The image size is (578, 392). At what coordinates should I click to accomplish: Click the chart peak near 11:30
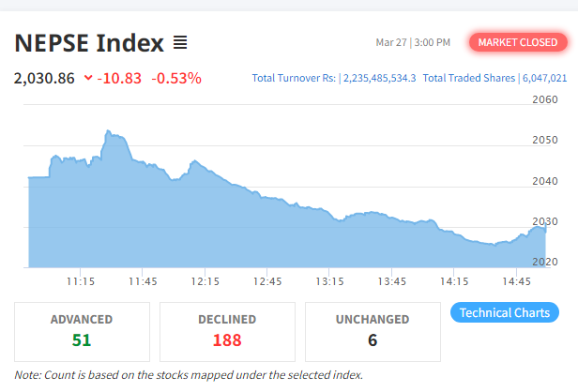point(108,130)
